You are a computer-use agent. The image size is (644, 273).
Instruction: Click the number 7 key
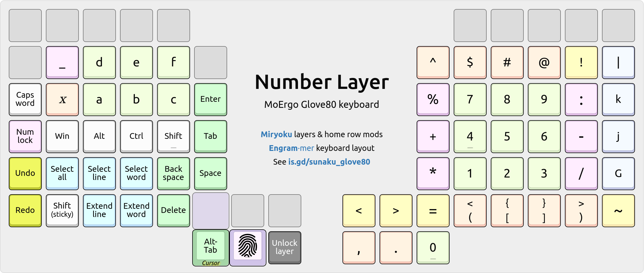point(470,100)
